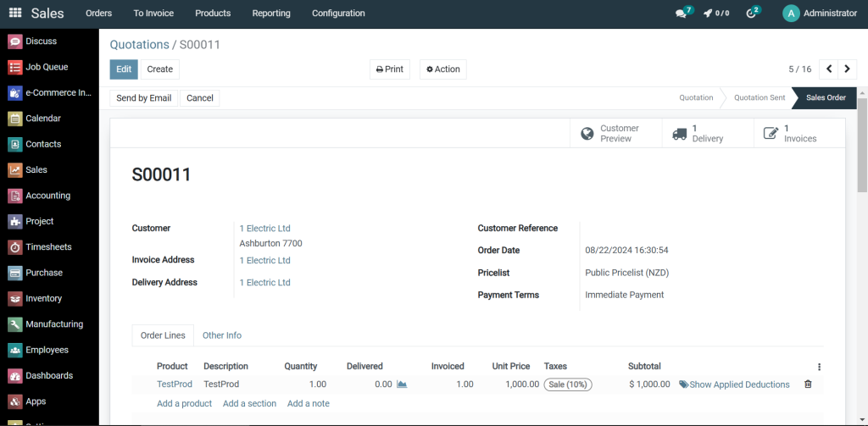Click the activities clock icon
The height and width of the screenshot is (426, 868).
click(751, 14)
